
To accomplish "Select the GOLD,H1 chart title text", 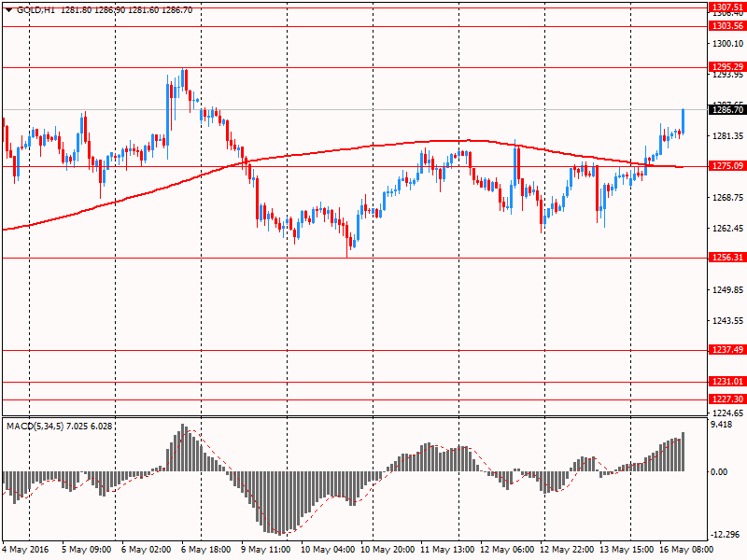I will (35, 9).
